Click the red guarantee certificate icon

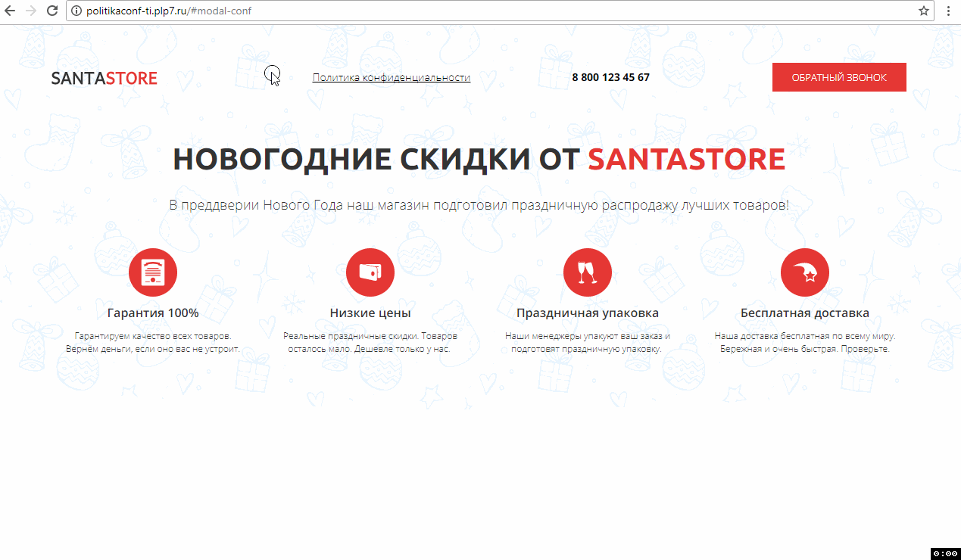pyautogui.click(x=153, y=272)
